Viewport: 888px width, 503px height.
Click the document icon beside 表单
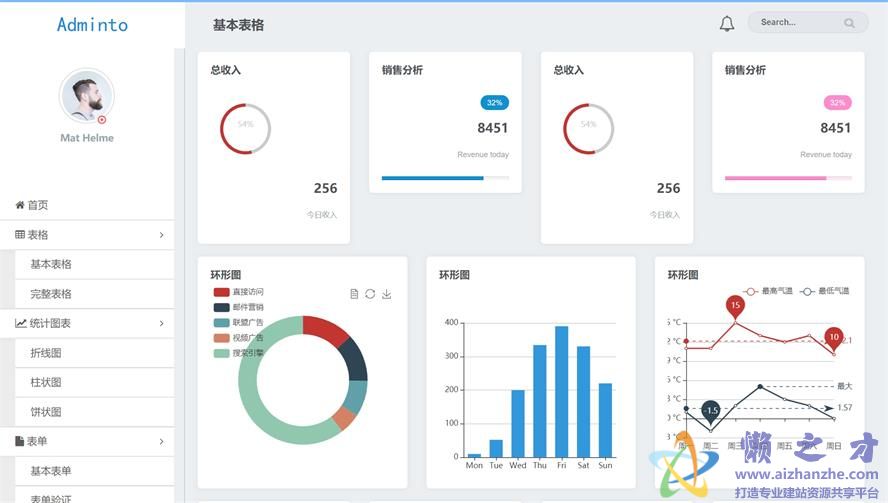pyautogui.click(x=19, y=441)
